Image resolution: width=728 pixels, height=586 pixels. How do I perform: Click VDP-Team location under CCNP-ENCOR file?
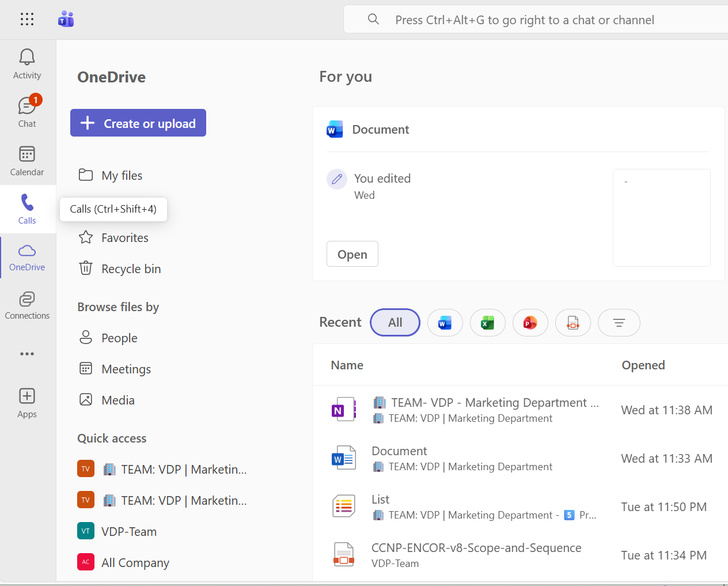click(395, 563)
